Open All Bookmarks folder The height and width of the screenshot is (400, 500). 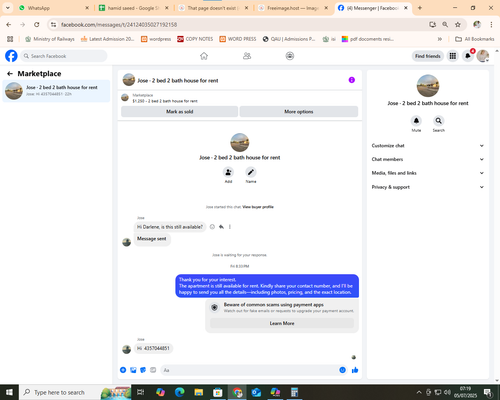475,39
